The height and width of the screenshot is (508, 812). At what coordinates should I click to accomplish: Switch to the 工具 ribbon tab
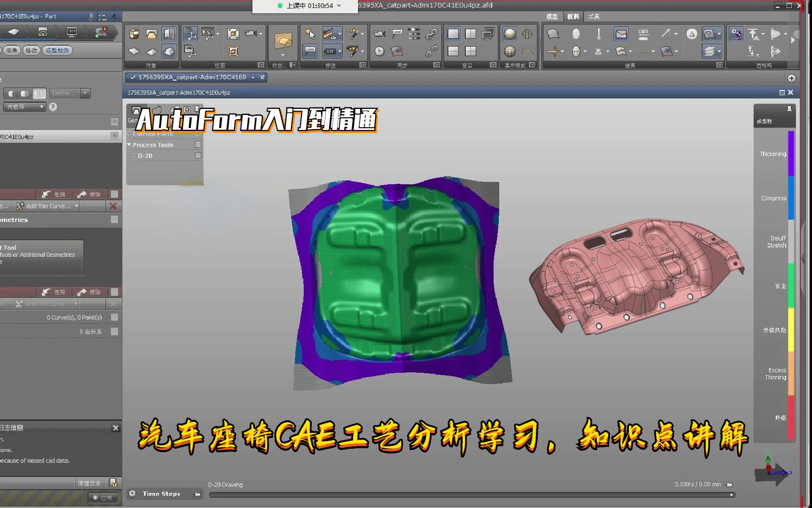point(593,16)
